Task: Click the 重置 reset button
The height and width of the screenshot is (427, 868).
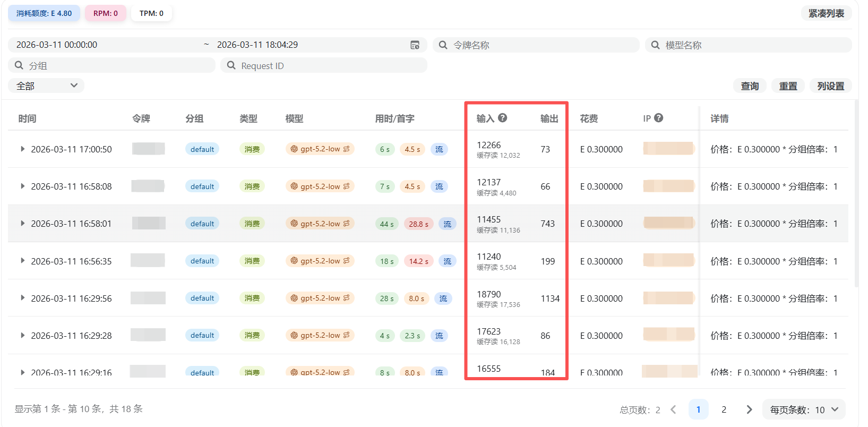Action: tap(788, 86)
